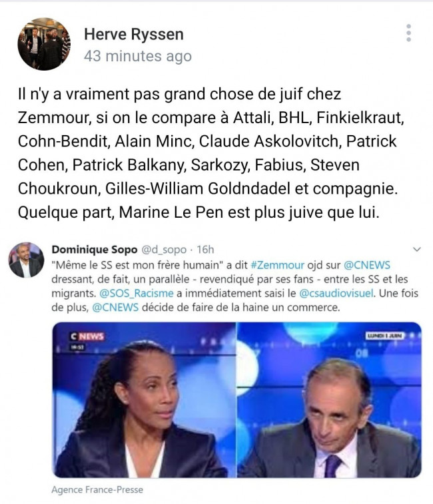This screenshot has height=504, width=433.
Task: Open the three-dot post options menu
Action: pos(408,33)
